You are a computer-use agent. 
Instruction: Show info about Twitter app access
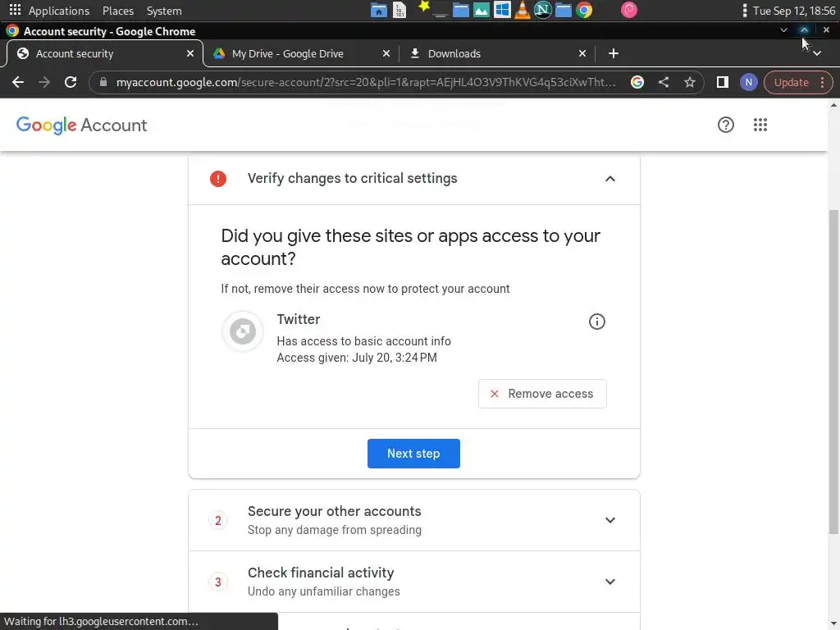click(x=597, y=322)
